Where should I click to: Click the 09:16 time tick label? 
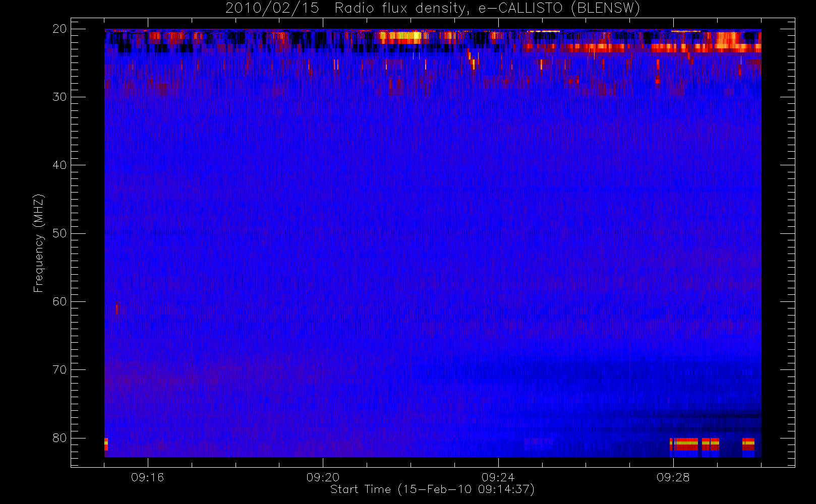point(147,477)
